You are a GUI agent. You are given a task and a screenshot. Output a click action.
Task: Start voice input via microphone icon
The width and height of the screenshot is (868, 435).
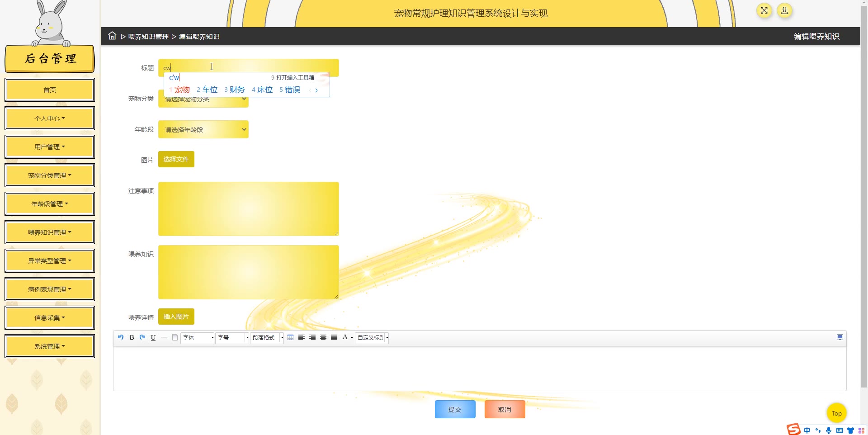click(829, 430)
